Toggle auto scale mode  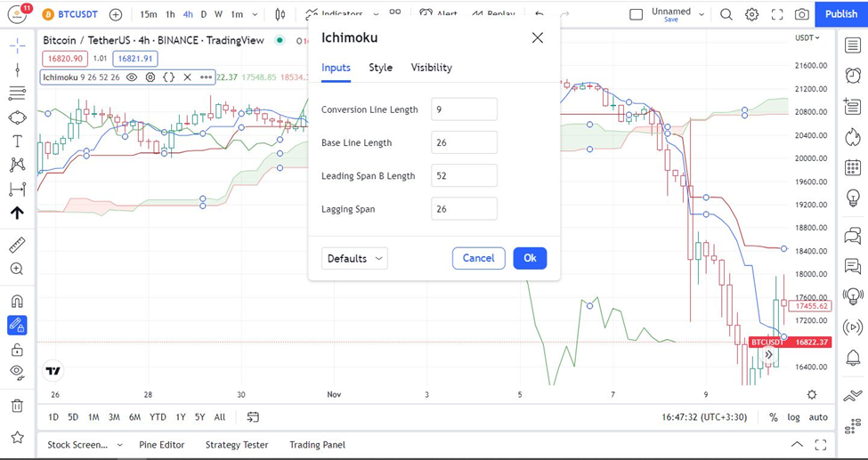pos(818,417)
